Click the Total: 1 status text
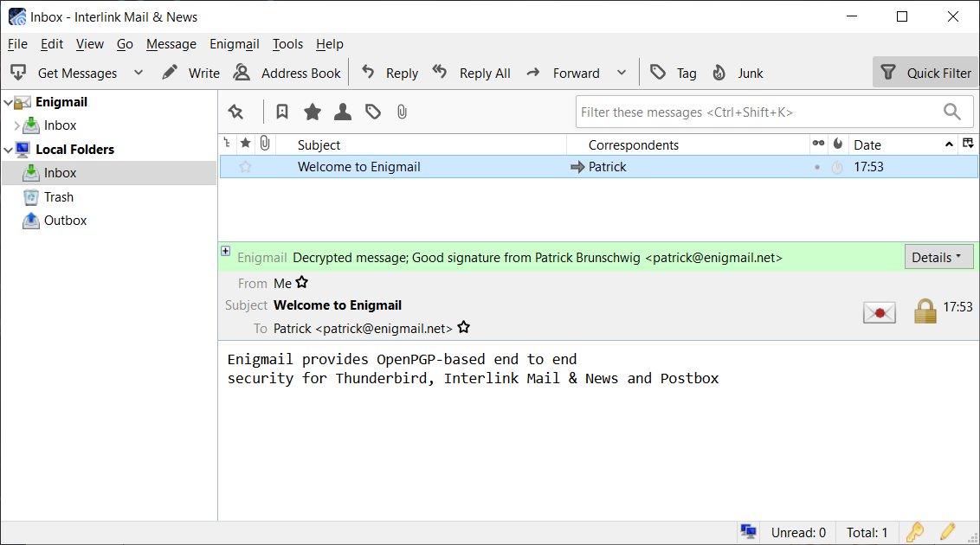980x545 pixels. [867, 533]
